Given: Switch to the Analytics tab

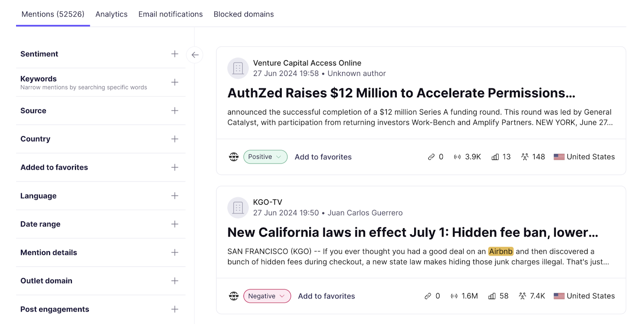Looking at the screenshot, I should point(111,14).
